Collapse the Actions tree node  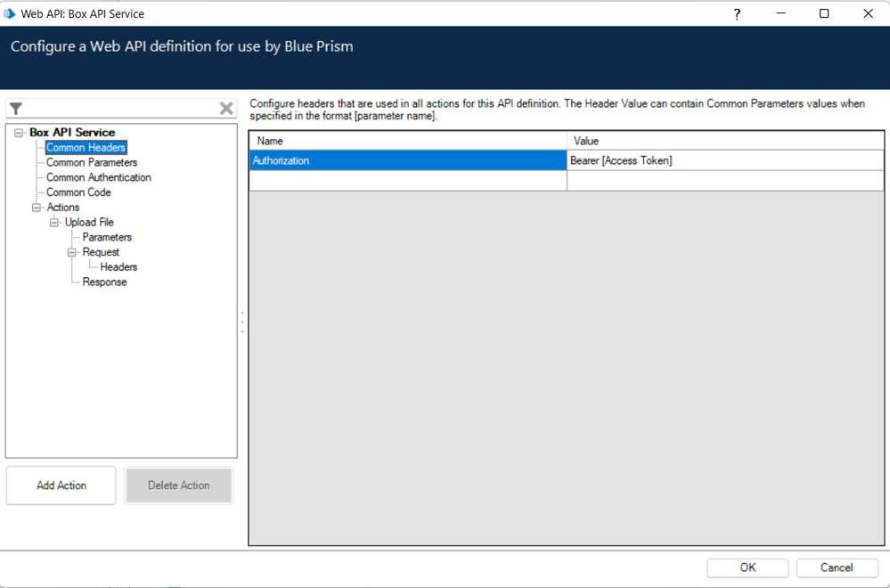pos(37,208)
